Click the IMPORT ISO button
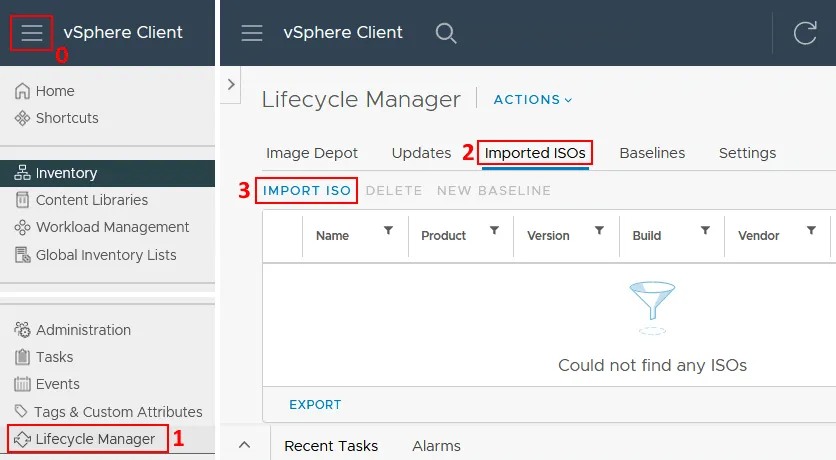Image resolution: width=836 pixels, height=460 pixels. 307,190
